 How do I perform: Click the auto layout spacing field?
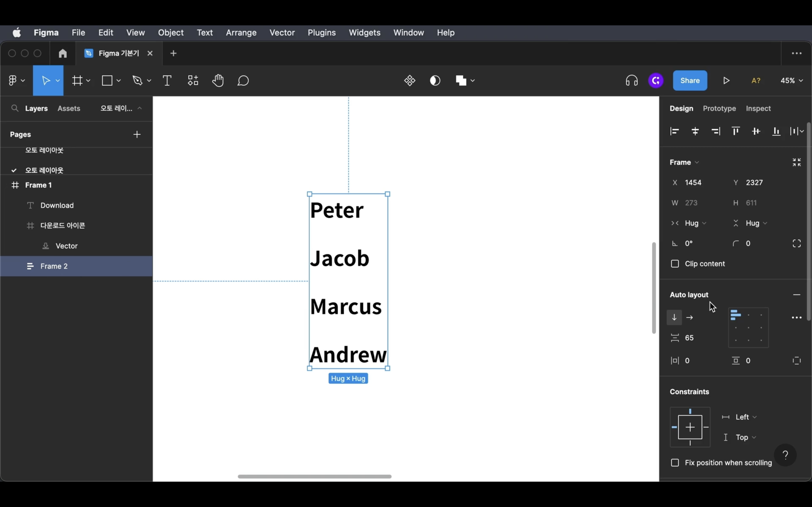[690, 338]
